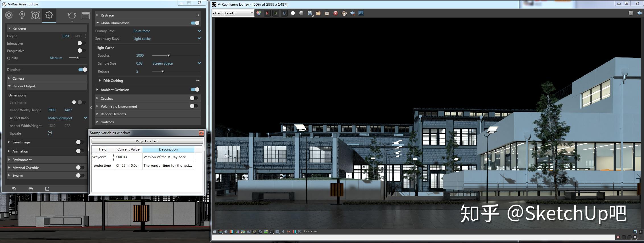Collapse the Render Output section
Image resolution: width=644 pixels, height=243 pixels.
tap(47, 86)
